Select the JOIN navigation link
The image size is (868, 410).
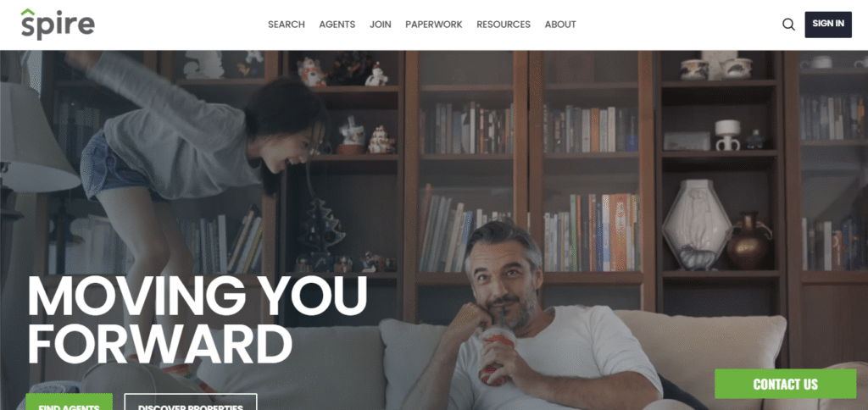tap(381, 25)
